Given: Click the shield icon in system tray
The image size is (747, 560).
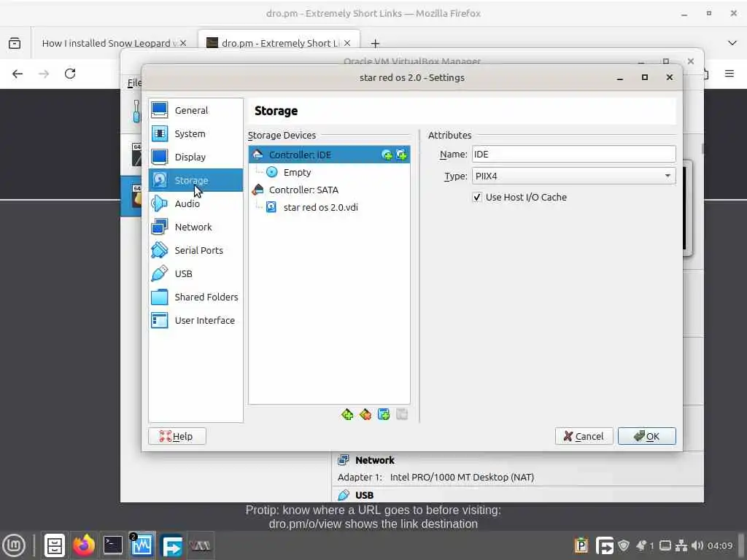Looking at the screenshot, I should [624, 545].
